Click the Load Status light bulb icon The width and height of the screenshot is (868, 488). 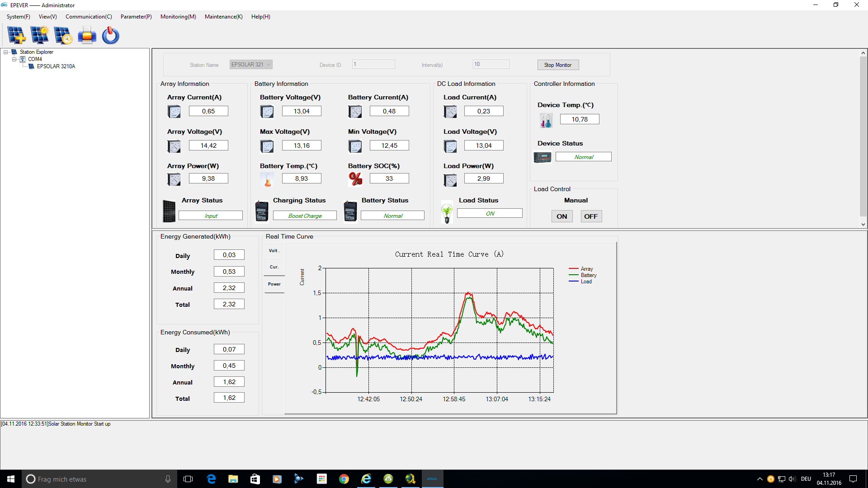447,212
